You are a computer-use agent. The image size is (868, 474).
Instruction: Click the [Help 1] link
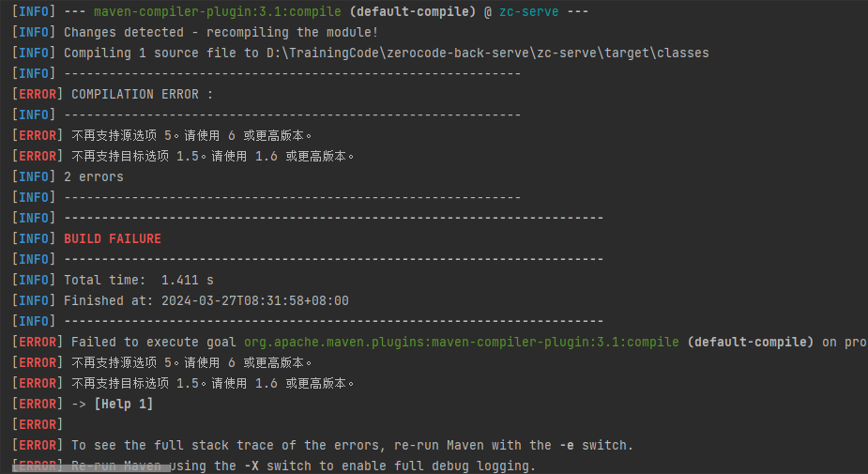pos(123,404)
